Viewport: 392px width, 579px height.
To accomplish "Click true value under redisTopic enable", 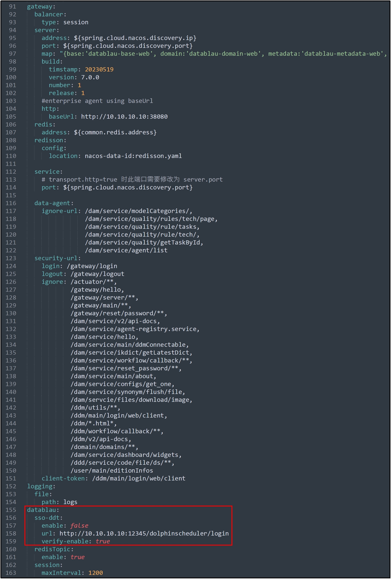I will pos(78,557).
